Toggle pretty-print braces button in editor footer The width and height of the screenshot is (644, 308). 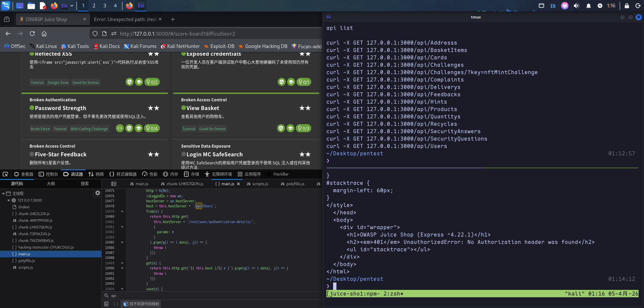[116, 304]
